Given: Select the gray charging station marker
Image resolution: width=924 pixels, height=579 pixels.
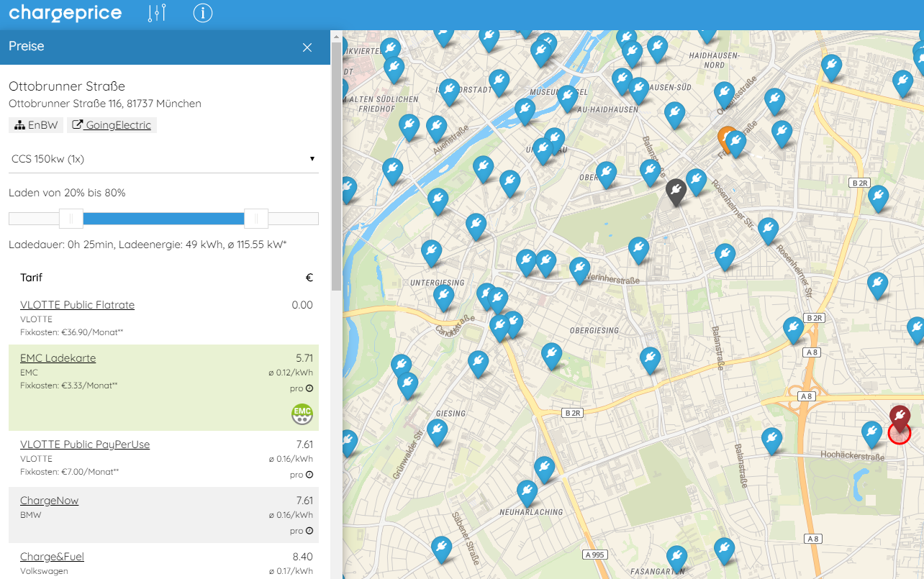Looking at the screenshot, I should 676,191.
